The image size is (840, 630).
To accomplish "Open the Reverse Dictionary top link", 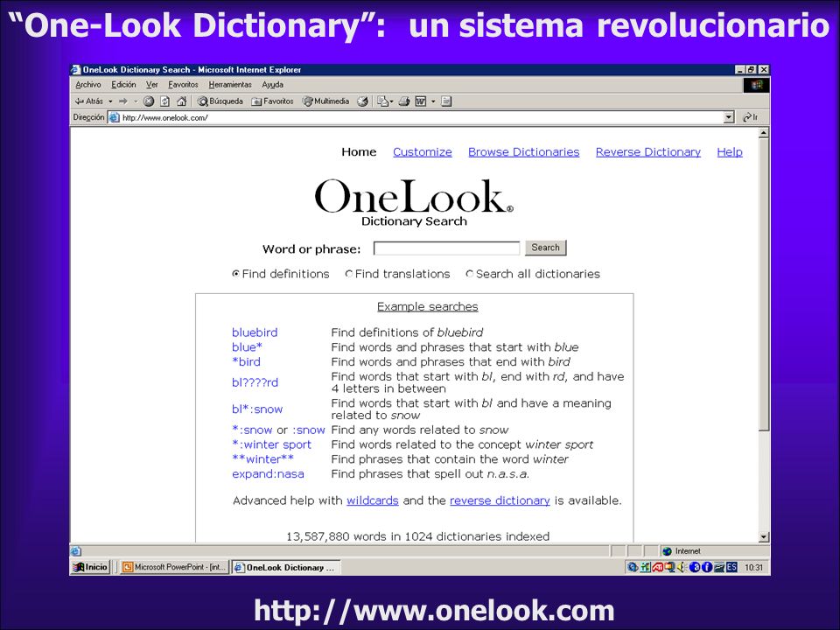I will click(648, 152).
